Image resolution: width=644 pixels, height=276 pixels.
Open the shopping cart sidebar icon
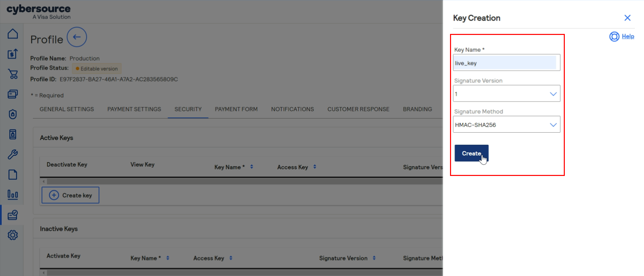tap(13, 74)
